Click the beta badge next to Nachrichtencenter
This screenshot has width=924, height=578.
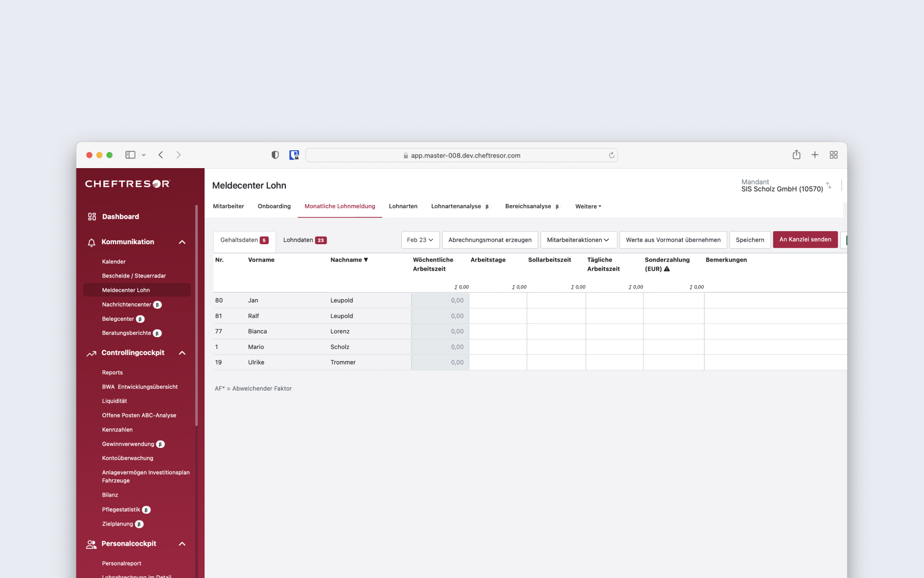coord(157,305)
